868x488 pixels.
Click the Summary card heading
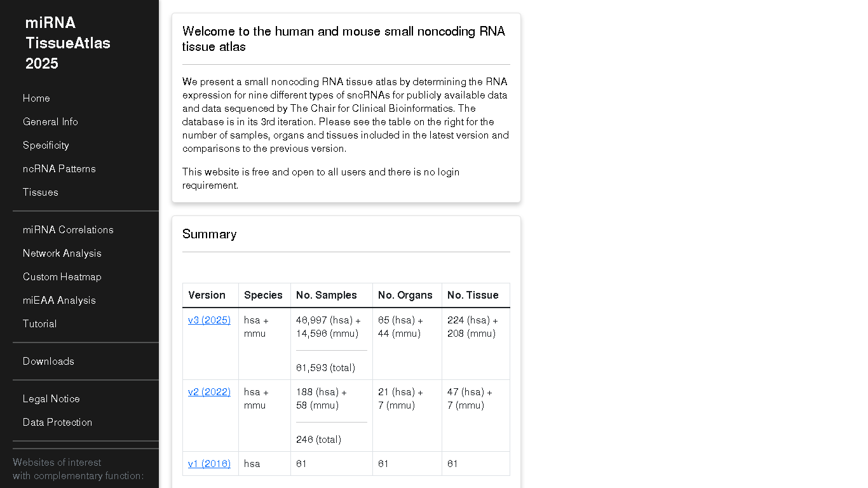tap(210, 234)
